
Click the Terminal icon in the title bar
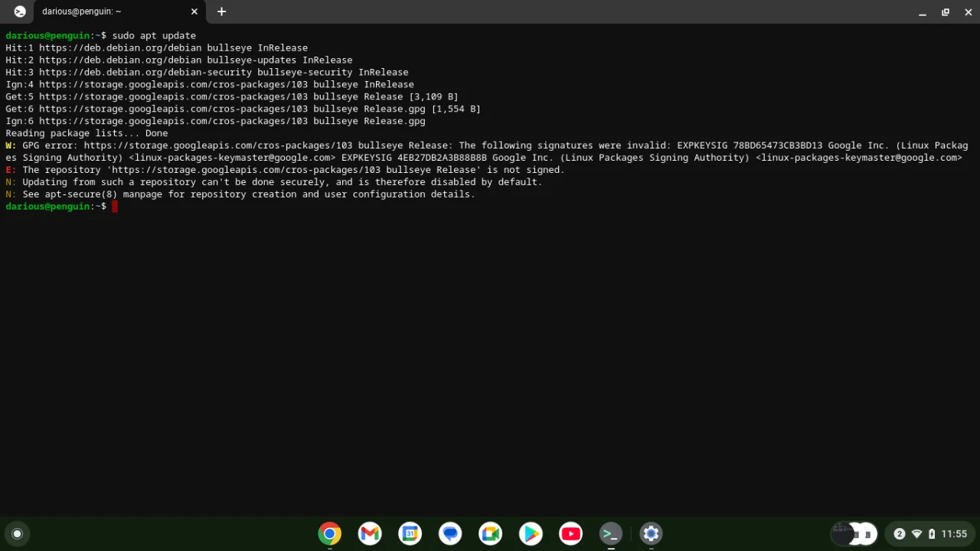click(x=19, y=11)
